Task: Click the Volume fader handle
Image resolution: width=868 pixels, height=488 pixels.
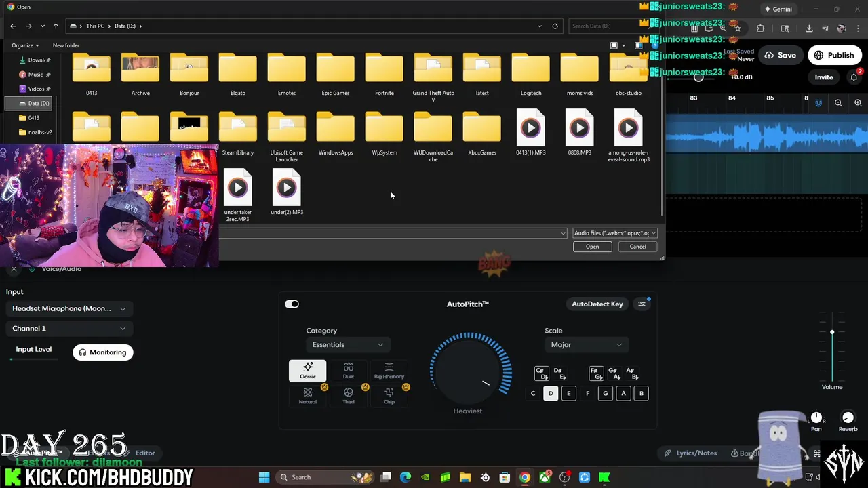Action: click(x=832, y=332)
